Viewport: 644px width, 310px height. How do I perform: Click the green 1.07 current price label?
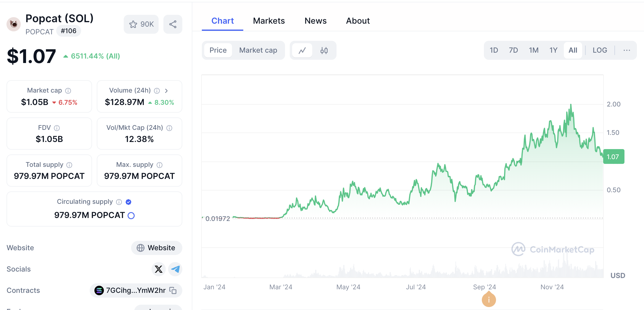pos(614,156)
